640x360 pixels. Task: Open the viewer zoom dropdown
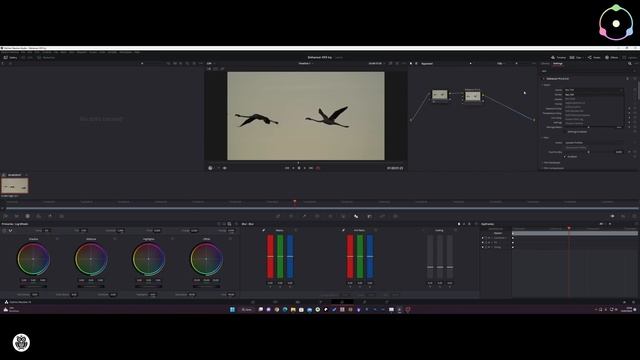pyautogui.click(x=211, y=63)
